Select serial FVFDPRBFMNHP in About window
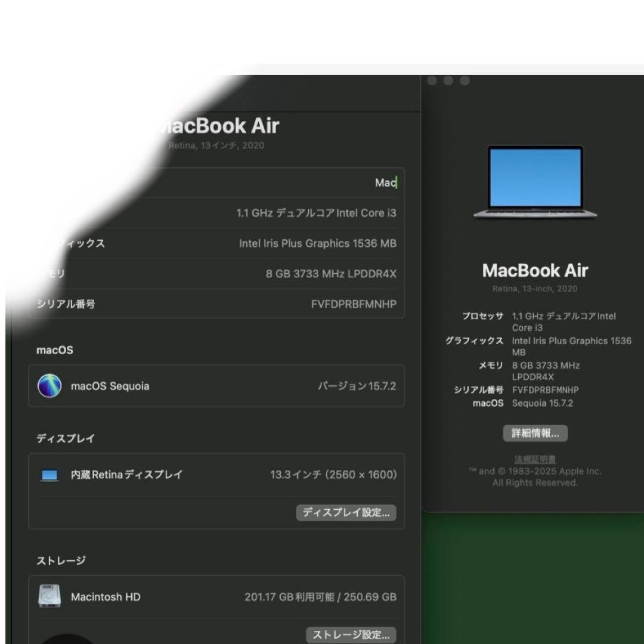644x644 pixels. coord(545,390)
